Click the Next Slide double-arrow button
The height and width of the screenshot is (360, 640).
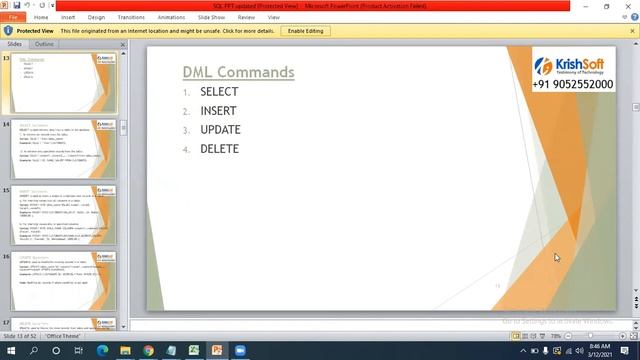tap(636, 306)
